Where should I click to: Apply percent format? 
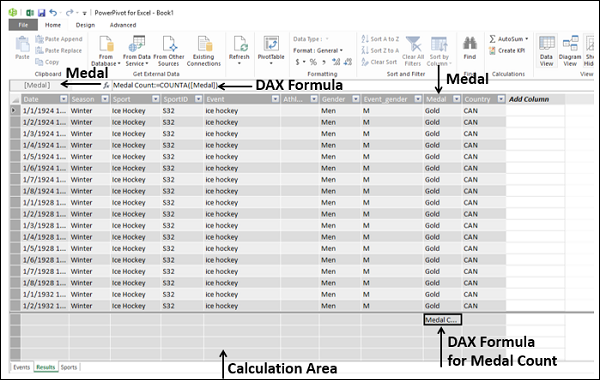(x=313, y=62)
